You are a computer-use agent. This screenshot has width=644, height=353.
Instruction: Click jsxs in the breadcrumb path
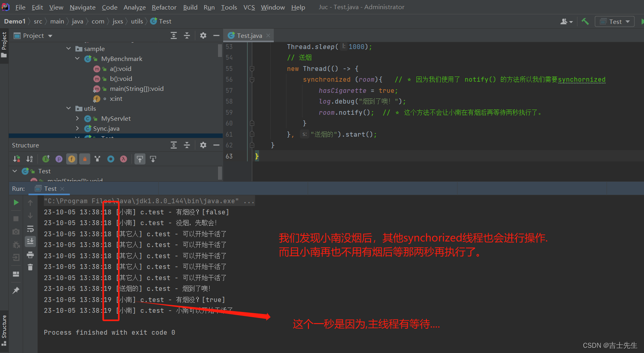pyautogui.click(x=118, y=22)
